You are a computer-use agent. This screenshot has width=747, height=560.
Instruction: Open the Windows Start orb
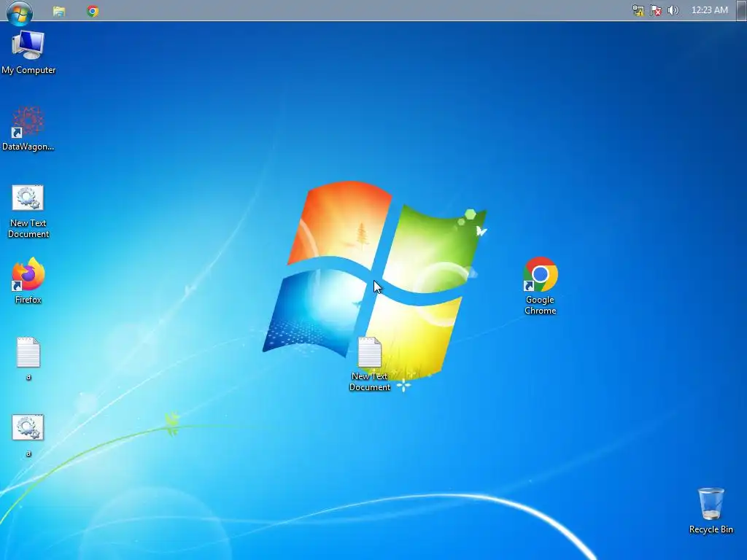20,12
